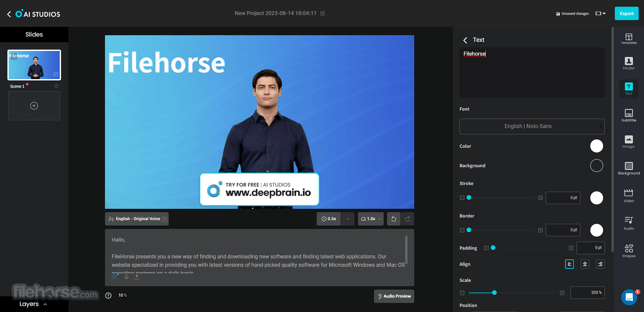Decrease scale with minus icon

click(x=462, y=293)
